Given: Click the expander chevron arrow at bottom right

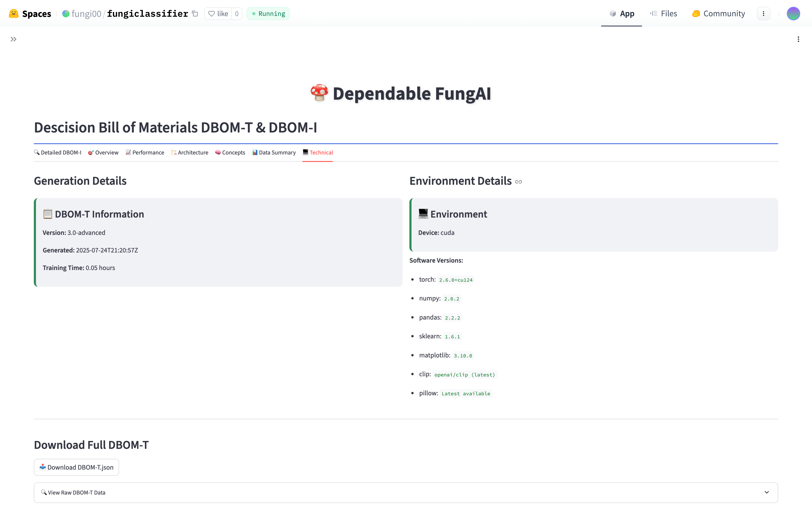Looking at the screenshot, I should (767, 492).
